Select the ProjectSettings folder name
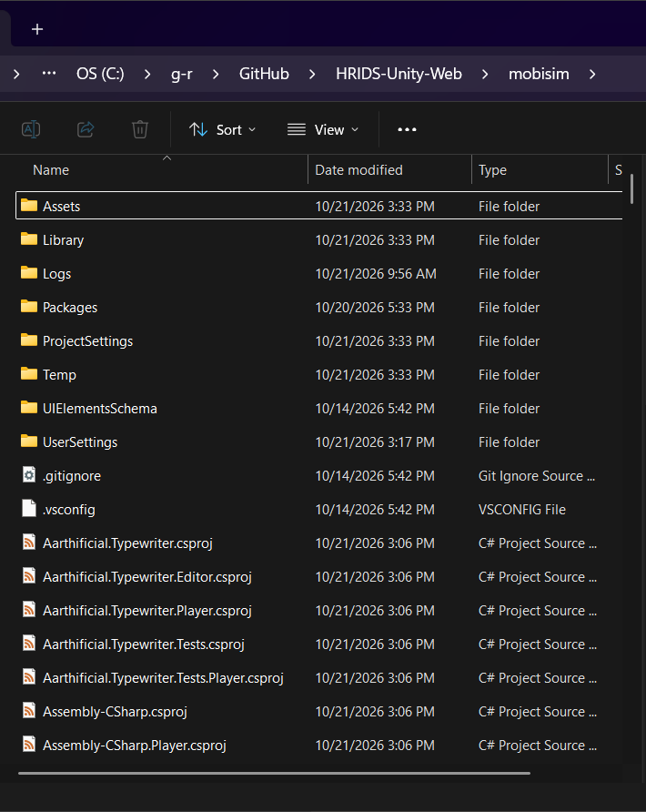The height and width of the screenshot is (812, 646). point(88,340)
